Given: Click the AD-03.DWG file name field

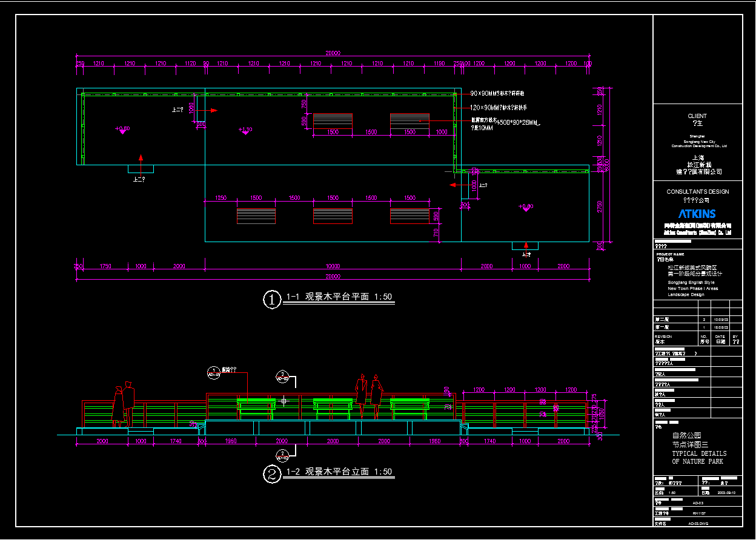Looking at the screenshot, I should [697, 524].
